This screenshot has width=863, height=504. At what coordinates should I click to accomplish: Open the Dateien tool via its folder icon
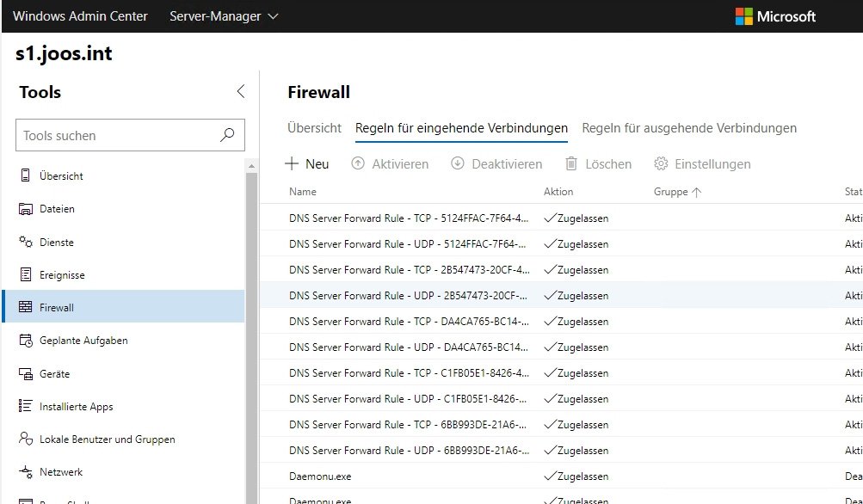pos(28,209)
